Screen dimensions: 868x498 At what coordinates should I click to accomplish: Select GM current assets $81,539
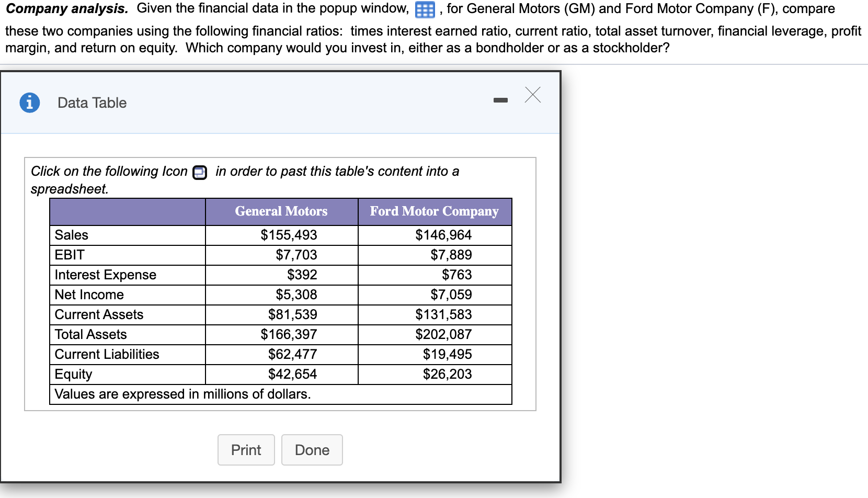[x=293, y=314]
